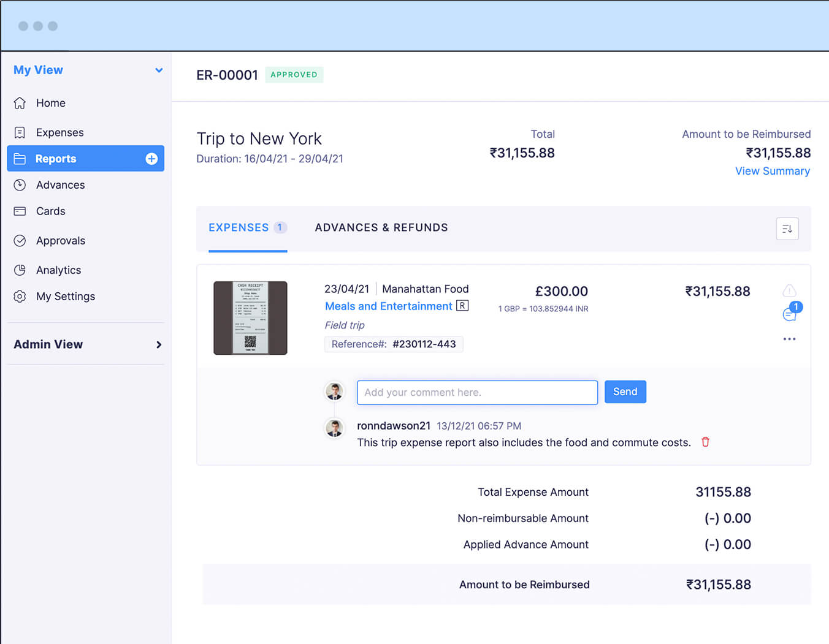Click the policy warning triangle icon
829x644 pixels.
tap(789, 290)
